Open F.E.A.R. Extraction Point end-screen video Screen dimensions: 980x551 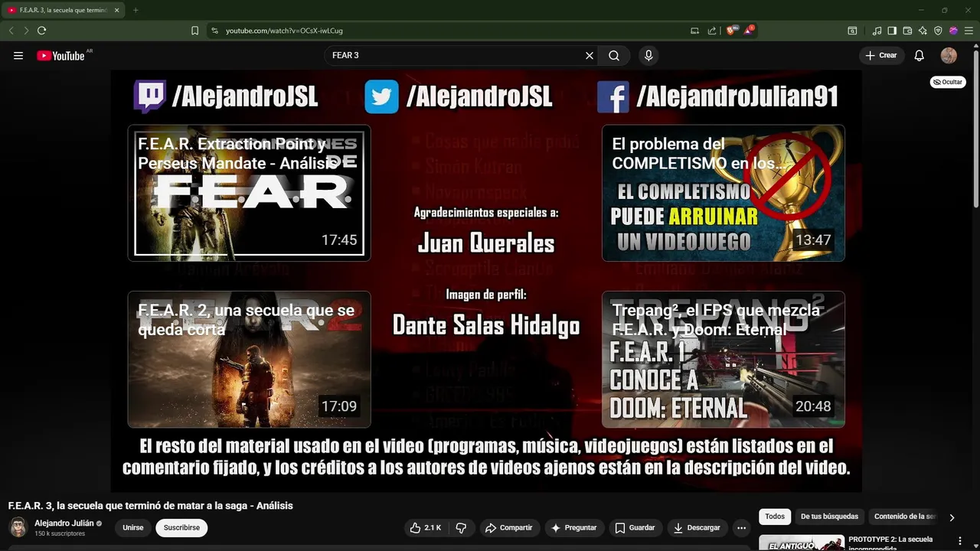coord(249,193)
